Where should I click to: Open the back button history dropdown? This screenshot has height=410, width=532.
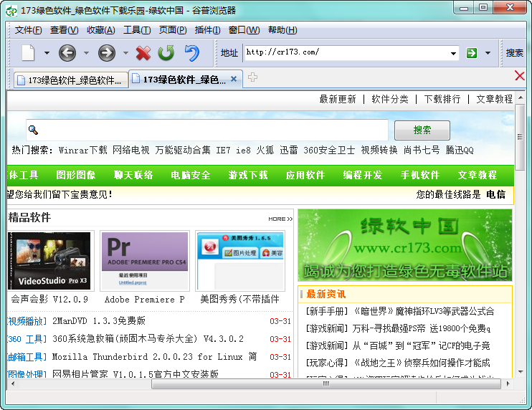86,53
